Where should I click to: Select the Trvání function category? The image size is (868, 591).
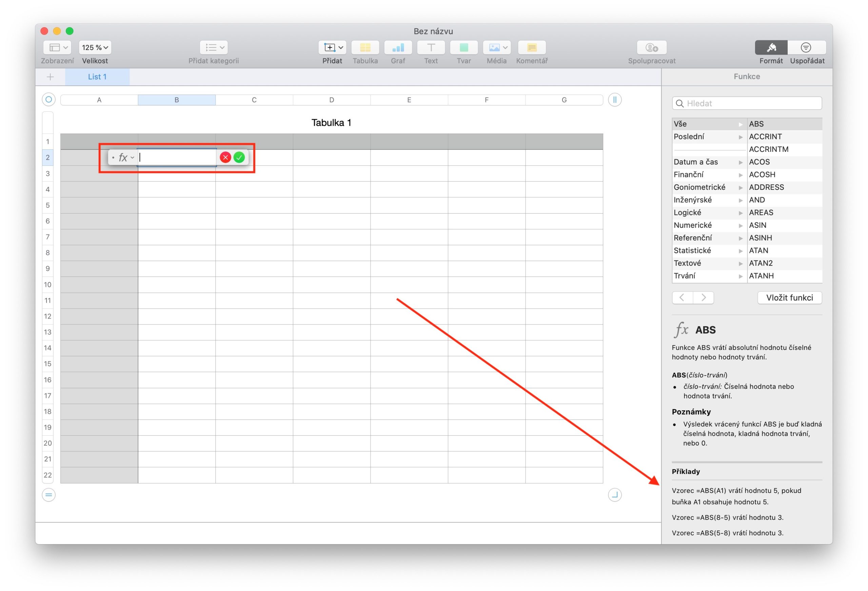pos(709,276)
